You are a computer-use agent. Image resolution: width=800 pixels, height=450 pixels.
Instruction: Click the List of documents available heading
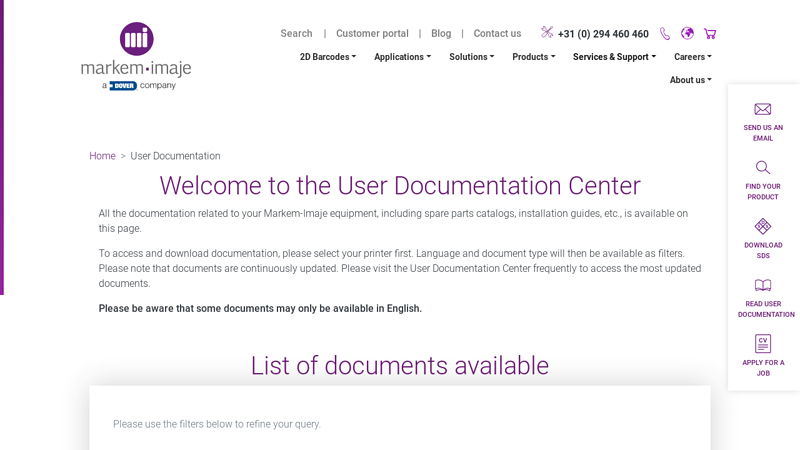pos(399,365)
